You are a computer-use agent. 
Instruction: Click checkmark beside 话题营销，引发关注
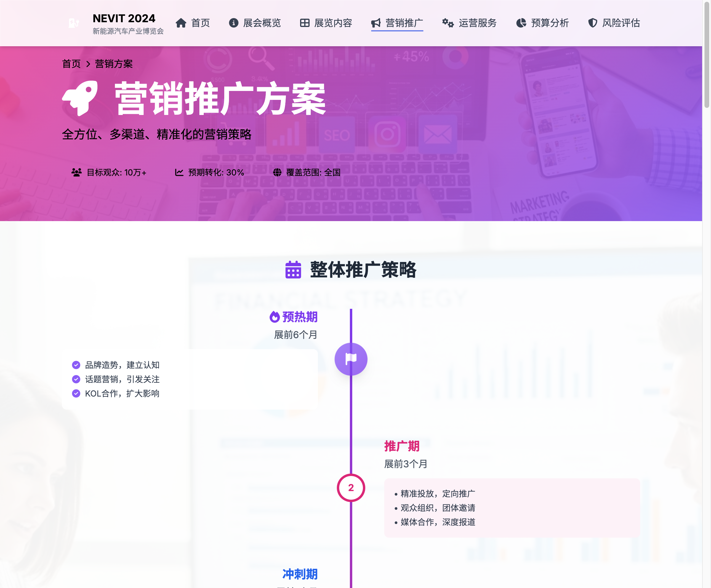click(76, 379)
